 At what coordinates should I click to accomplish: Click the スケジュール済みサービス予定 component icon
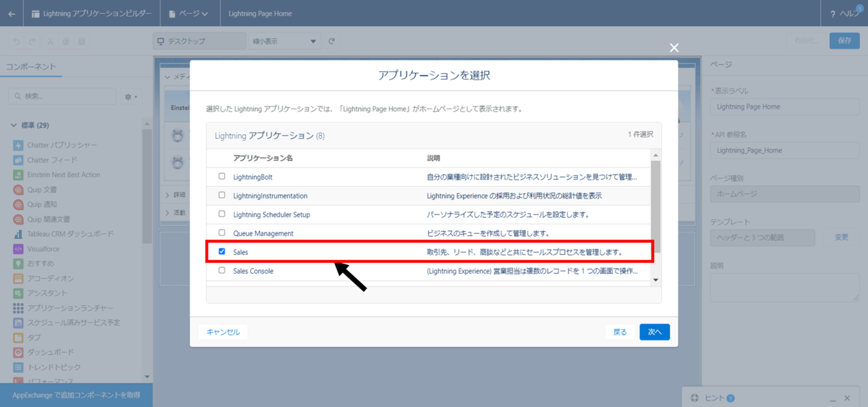pos(18,322)
